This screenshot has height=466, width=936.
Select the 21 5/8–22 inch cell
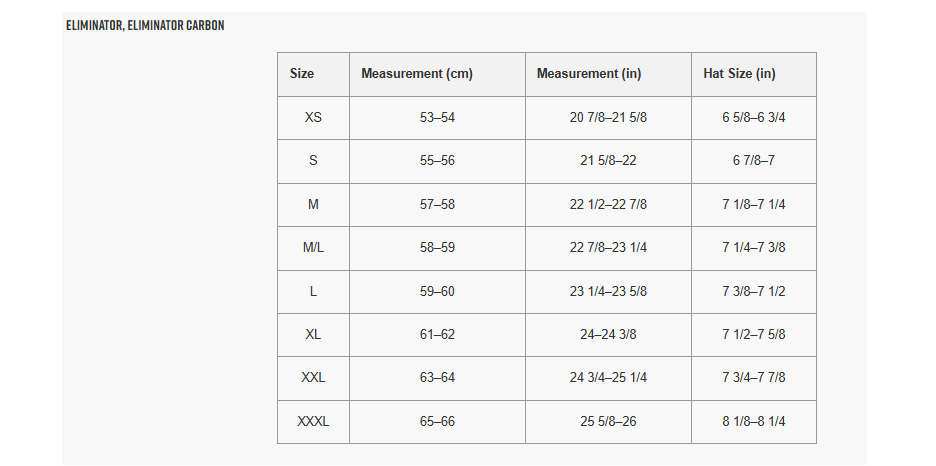tap(608, 161)
